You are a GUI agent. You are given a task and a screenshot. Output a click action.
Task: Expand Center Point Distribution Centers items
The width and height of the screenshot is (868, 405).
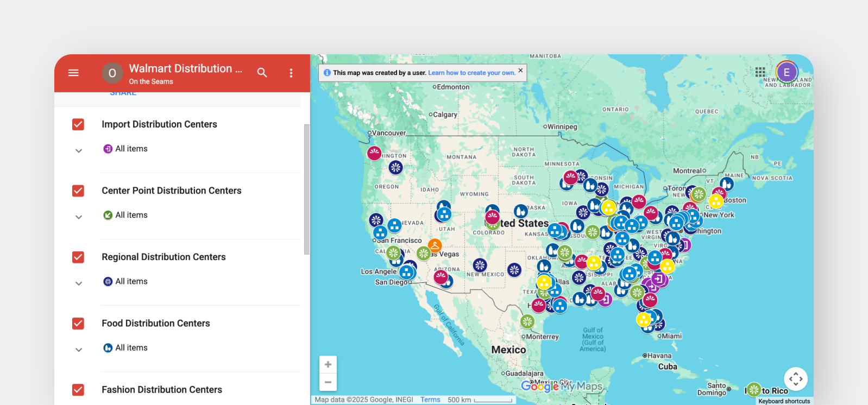click(79, 217)
